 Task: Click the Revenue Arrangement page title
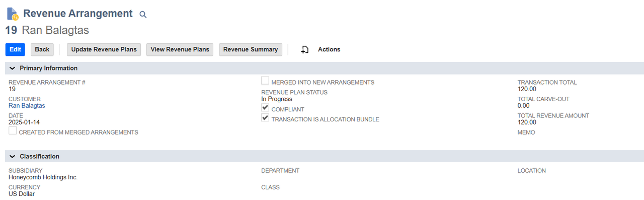pyautogui.click(x=78, y=14)
